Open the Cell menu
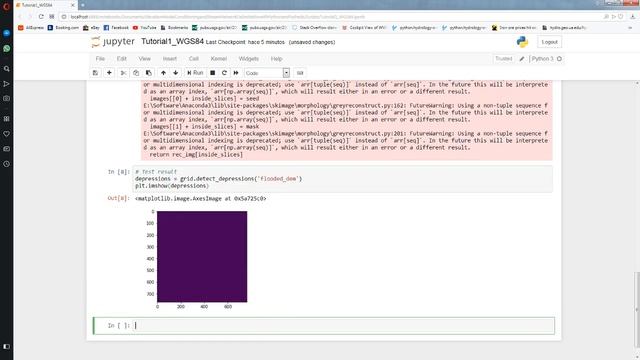 (x=193, y=59)
